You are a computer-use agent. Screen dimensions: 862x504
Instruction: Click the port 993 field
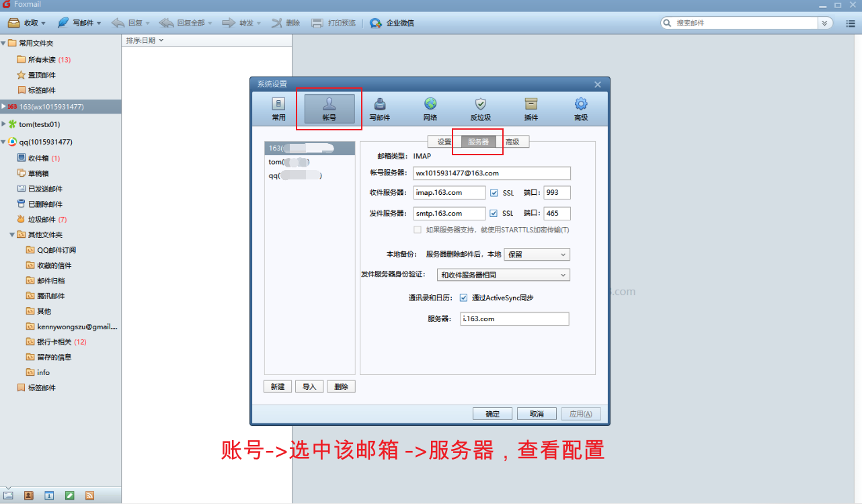557,193
